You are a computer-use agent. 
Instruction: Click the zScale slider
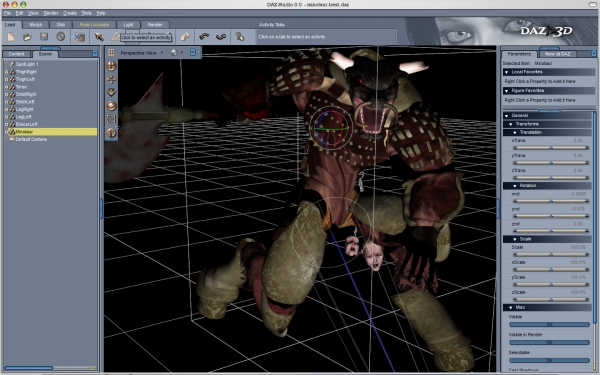551,299
